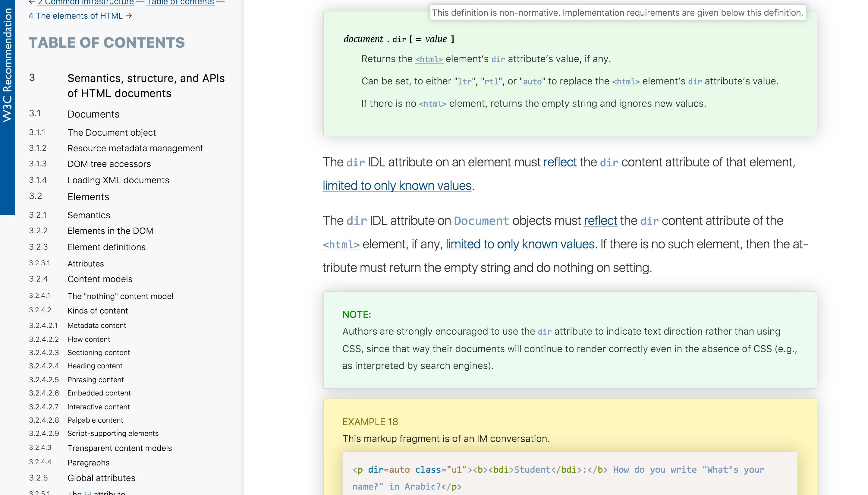
Task: Go to 3.2.4.2.2 Flow content
Action: pos(89,339)
